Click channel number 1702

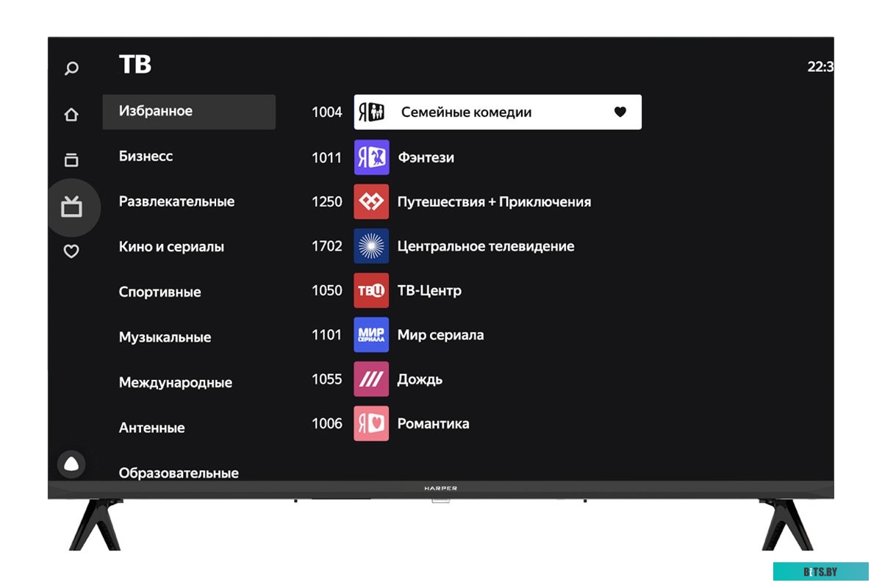pyautogui.click(x=327, y=246)
